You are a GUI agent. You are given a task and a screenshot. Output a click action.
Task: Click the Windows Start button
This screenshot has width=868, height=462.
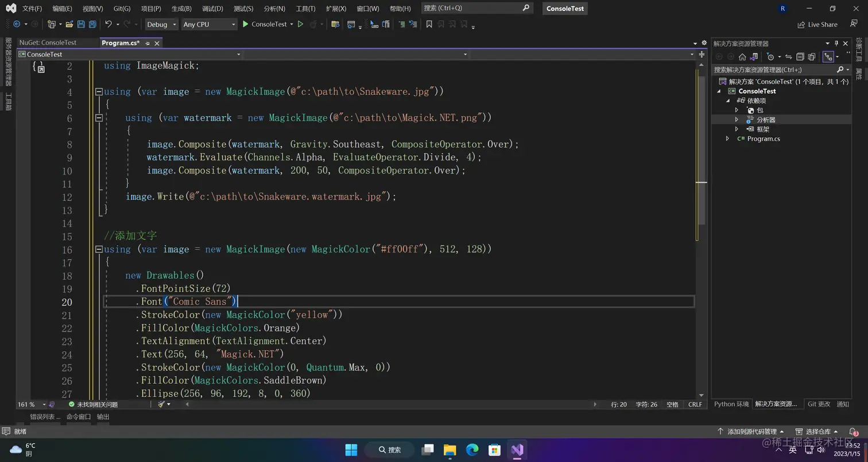click(x=351, y=449)
